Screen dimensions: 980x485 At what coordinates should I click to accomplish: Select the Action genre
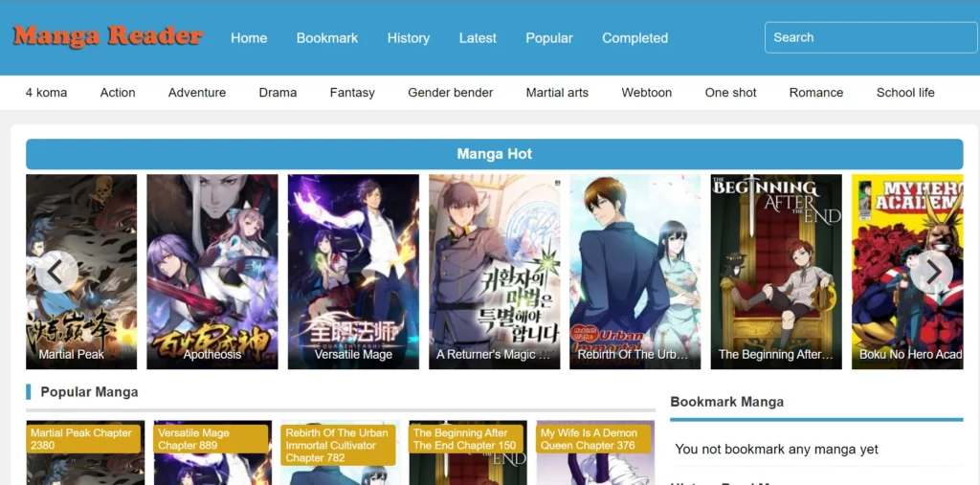coord(118,93)
